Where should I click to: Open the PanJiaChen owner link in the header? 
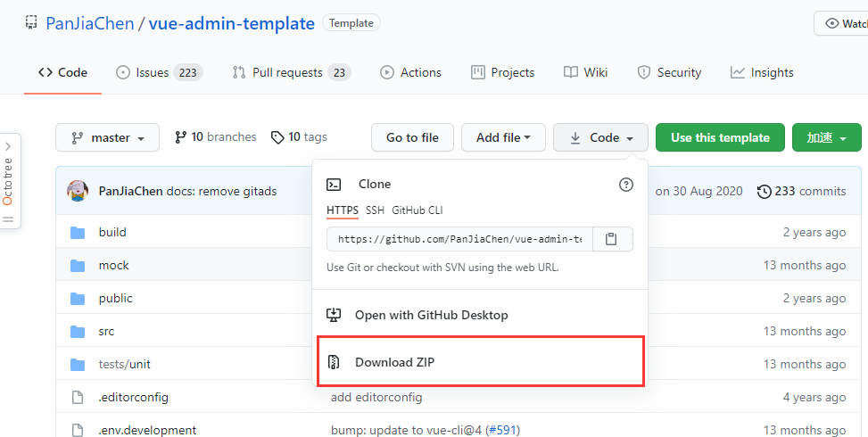tap(90, 23)
